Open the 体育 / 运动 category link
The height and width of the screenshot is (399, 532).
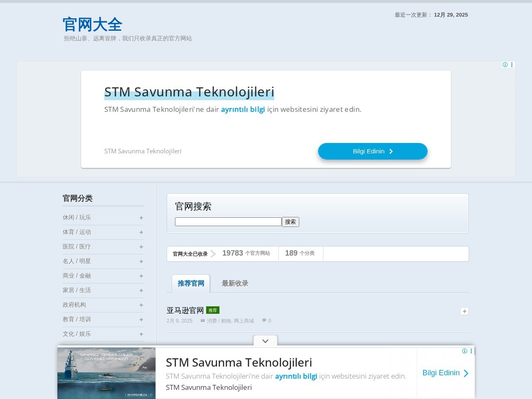pos(77,232)
